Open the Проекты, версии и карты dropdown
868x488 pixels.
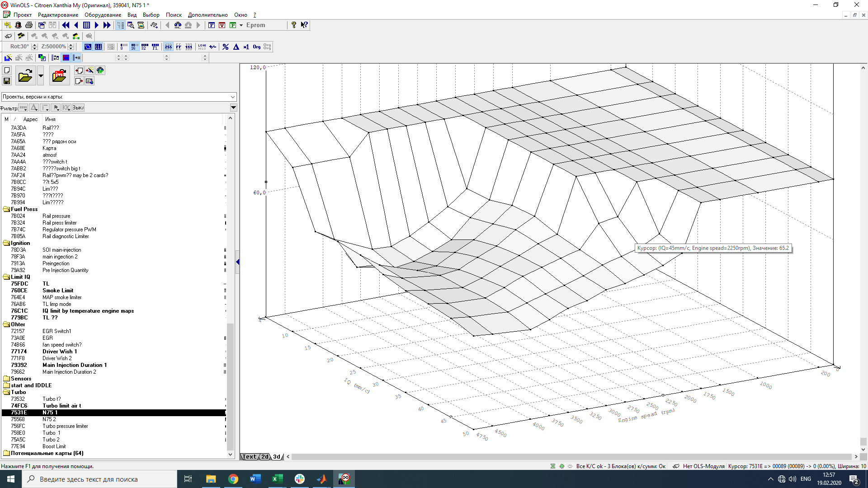233,97
